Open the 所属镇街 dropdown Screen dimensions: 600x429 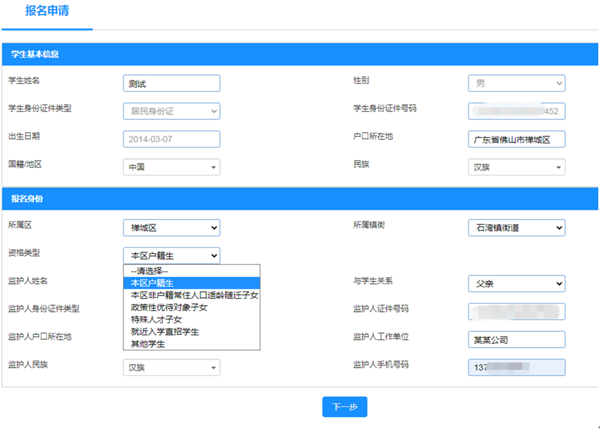click(x=516, y=228)
